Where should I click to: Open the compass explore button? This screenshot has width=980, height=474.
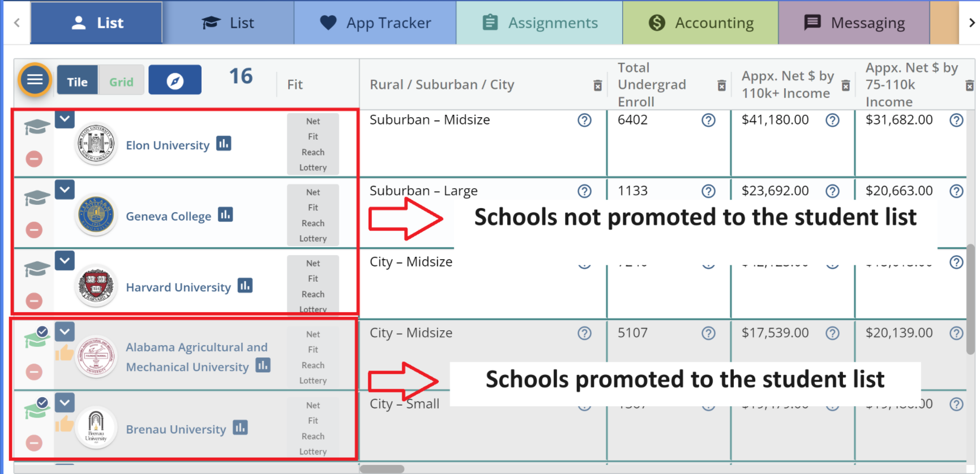coord(175,80)
